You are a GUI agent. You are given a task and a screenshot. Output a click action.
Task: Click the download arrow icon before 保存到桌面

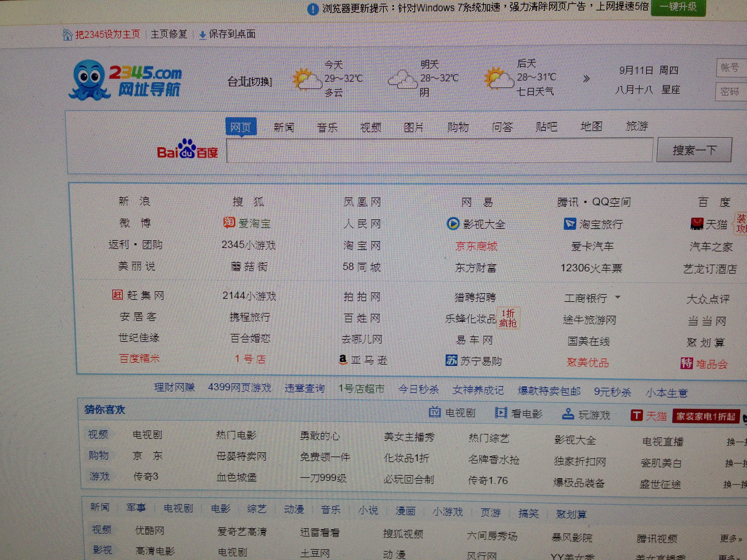click(x=203, y=35)
